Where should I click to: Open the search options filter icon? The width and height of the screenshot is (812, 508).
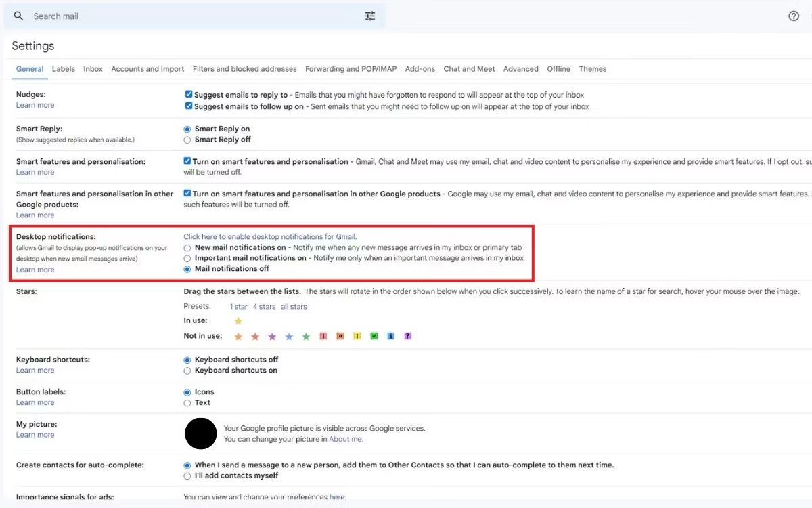(x=370, y=16)
